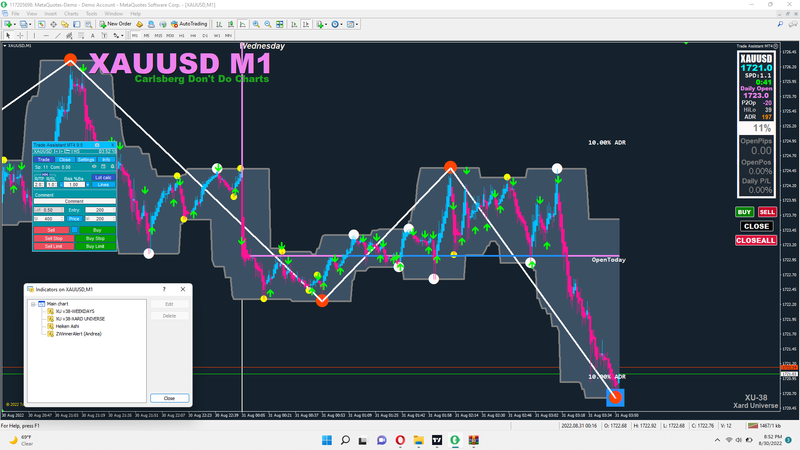Select the Vertical Line drawing tool
Viewport: 800px width, 450px height.
tap(34, 36)
